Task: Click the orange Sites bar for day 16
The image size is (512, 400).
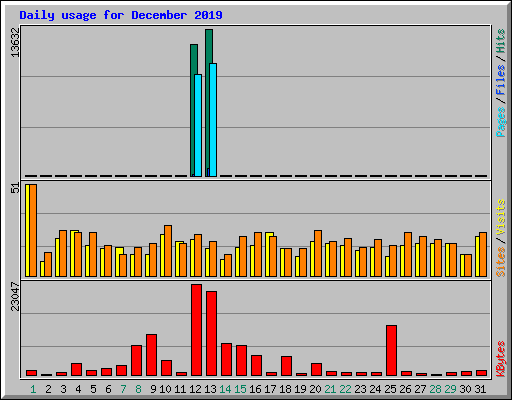Action: click(x=258, y=254)
